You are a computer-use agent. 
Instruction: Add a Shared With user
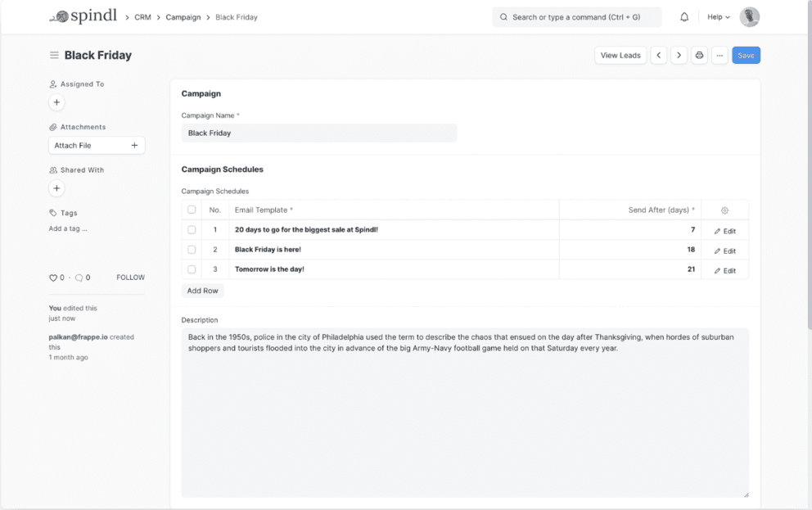click(57, 188)
